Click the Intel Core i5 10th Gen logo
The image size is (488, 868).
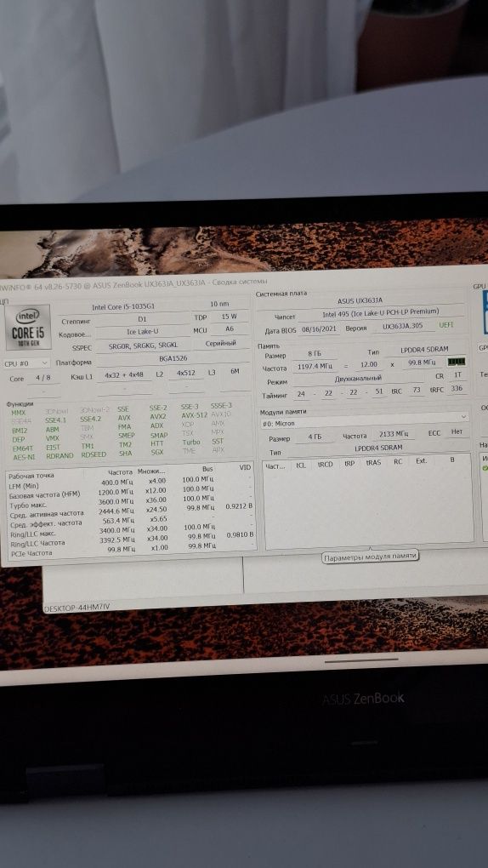(x=28, y=327)
